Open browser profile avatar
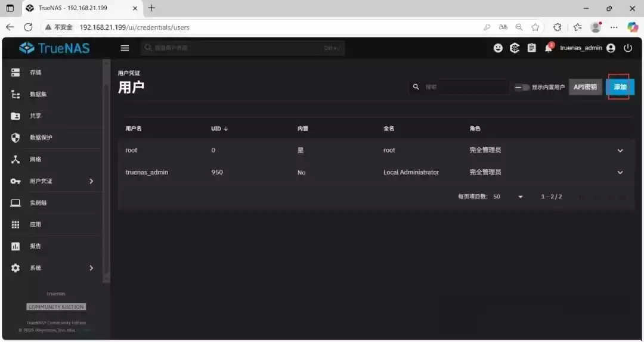644x342 pixels. (x=596, y=27)
